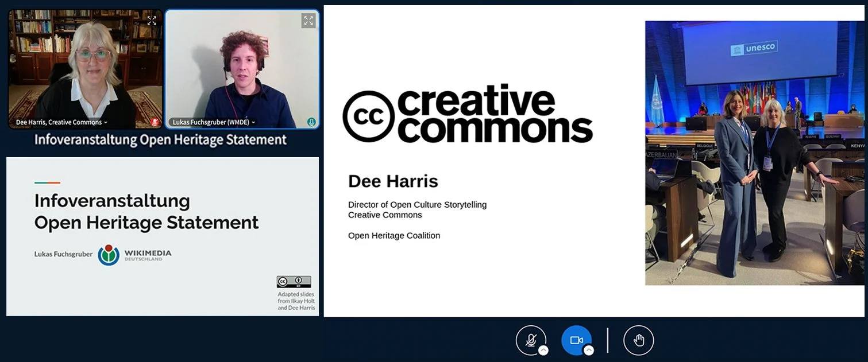868x362 pixels.
Task: Click the 'Dee Harris' slide heading
Action: (393, 181)
